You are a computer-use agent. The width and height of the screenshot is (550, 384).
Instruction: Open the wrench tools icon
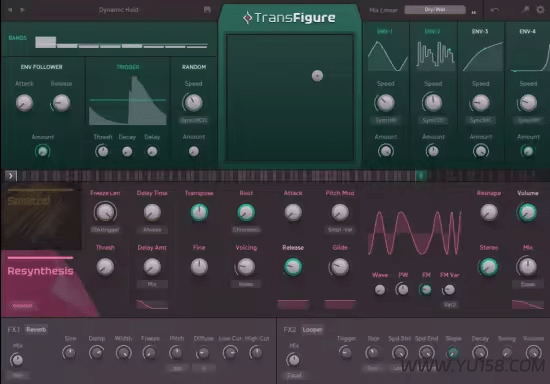tap(525, 9)
